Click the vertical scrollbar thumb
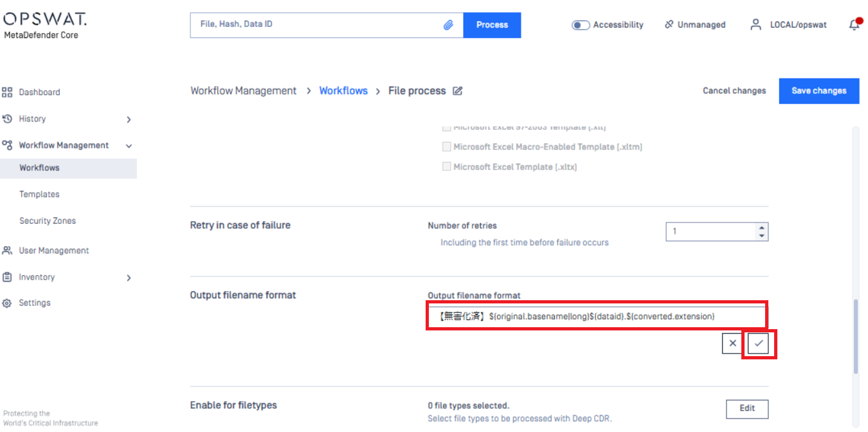This screenshot has width=868, height=432. (x=855, y=336)
